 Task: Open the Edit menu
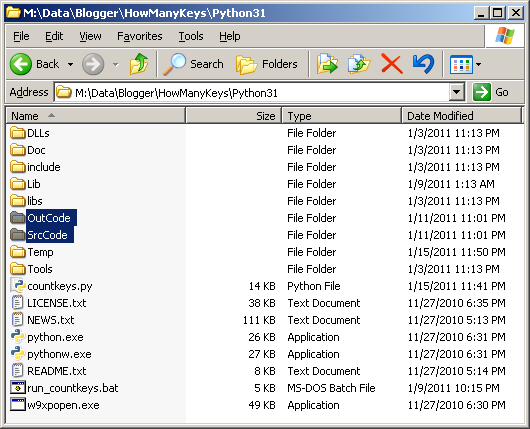tap(54, 36)
